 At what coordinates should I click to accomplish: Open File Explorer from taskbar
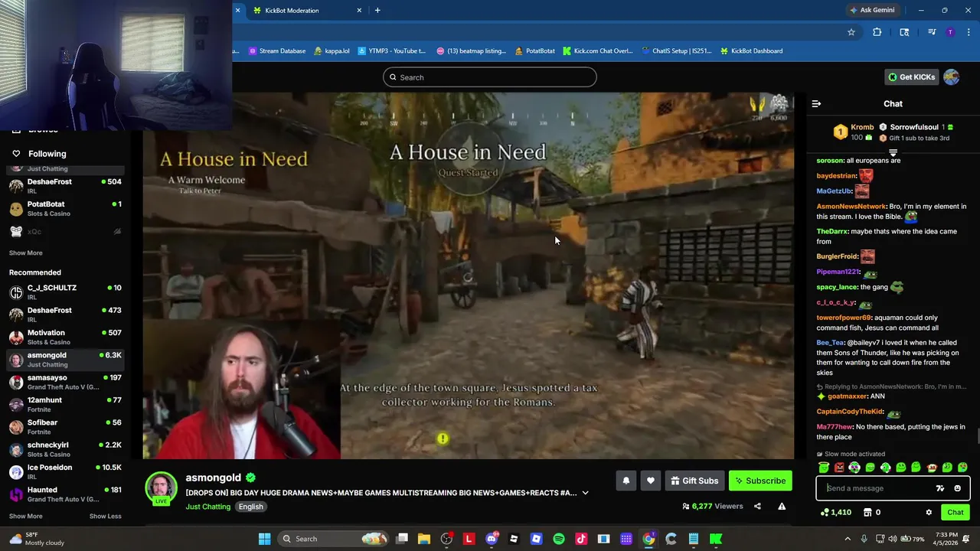(424, 539)
